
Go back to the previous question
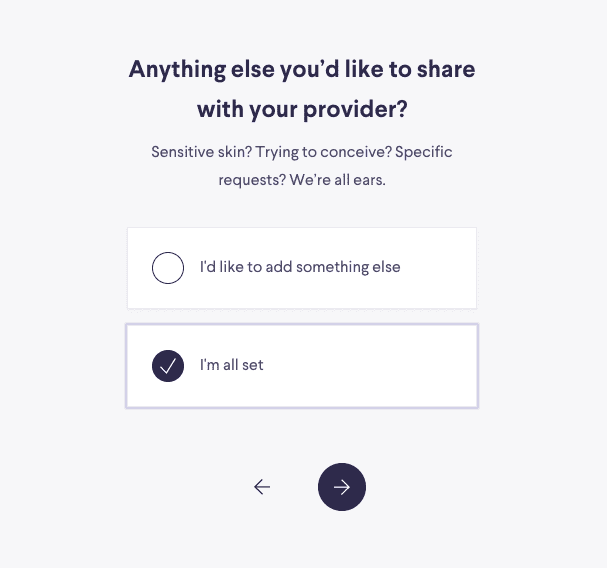[262, 487]
